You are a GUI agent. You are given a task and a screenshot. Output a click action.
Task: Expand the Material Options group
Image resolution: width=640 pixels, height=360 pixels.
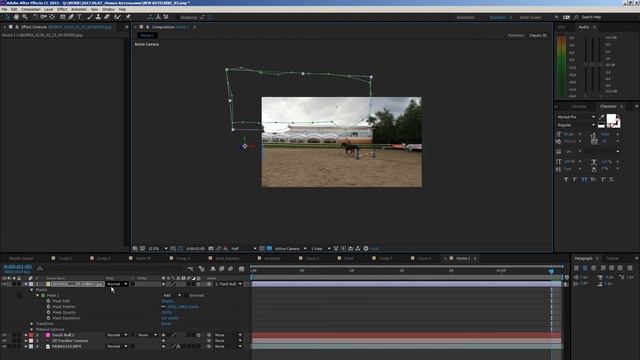32,329
